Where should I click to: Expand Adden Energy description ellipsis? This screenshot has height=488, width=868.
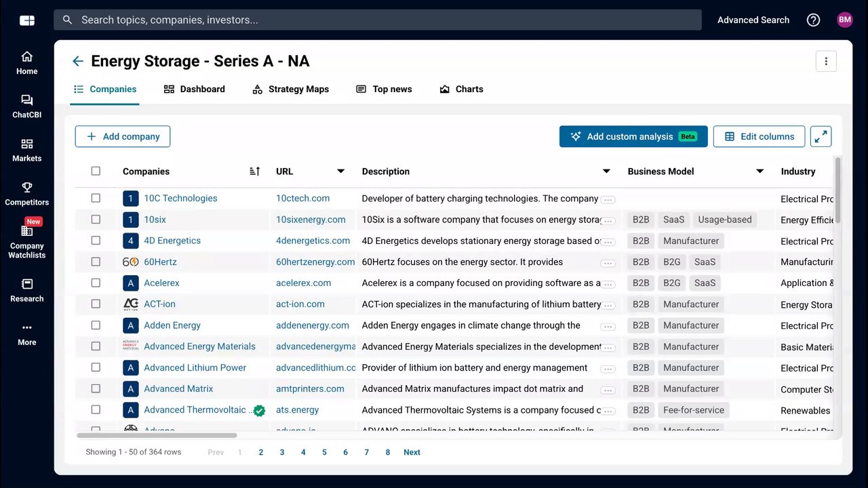(608, 327)
